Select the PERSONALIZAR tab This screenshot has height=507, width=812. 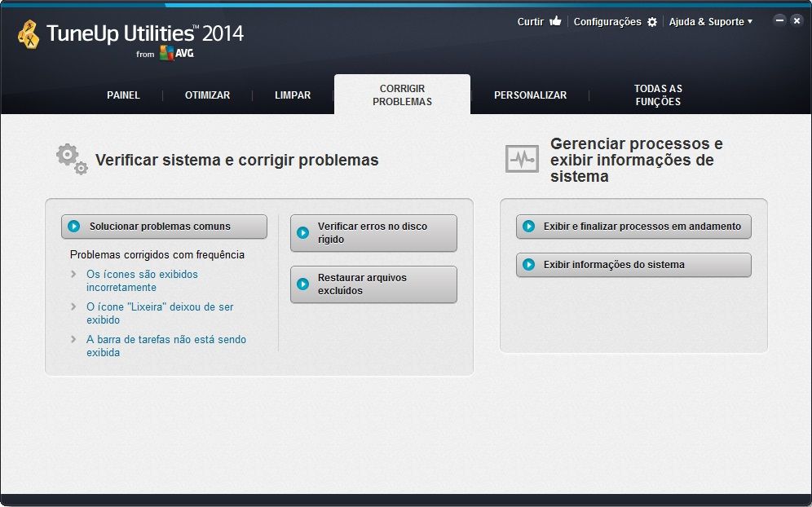[x=530, y=95]
